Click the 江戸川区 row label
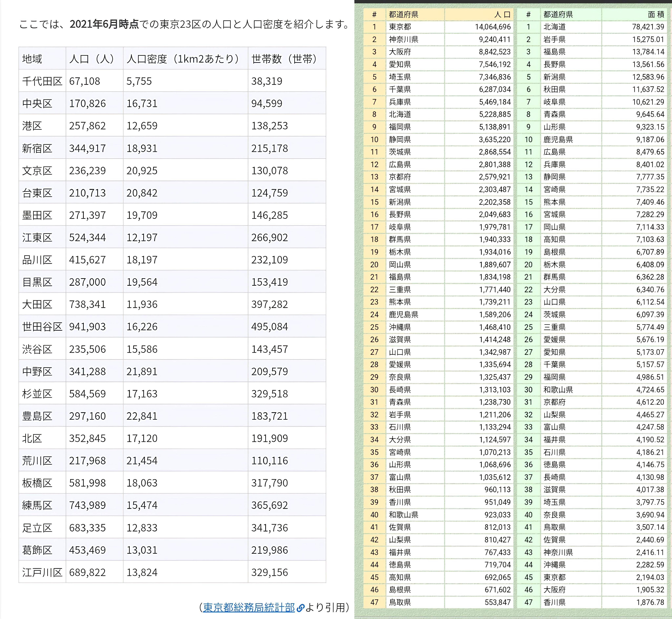Image resolution: width=672 pixels, height=619 pixels. pyautogui.click(x=42, y=572)
